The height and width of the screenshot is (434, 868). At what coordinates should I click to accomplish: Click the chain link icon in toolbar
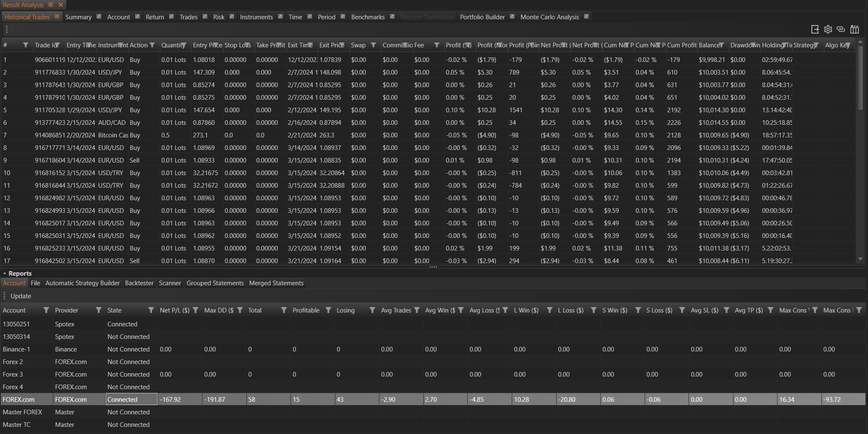point(841,29)
